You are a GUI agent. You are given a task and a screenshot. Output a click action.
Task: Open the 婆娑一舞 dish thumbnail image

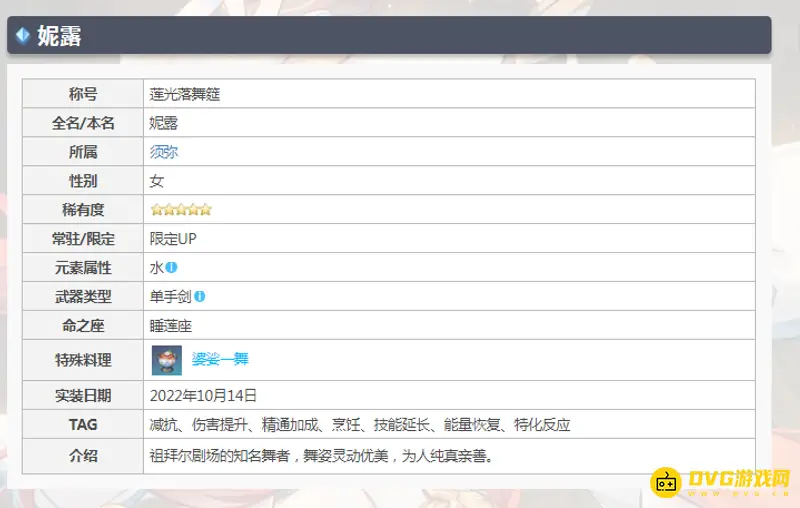[x=166, y=359]
